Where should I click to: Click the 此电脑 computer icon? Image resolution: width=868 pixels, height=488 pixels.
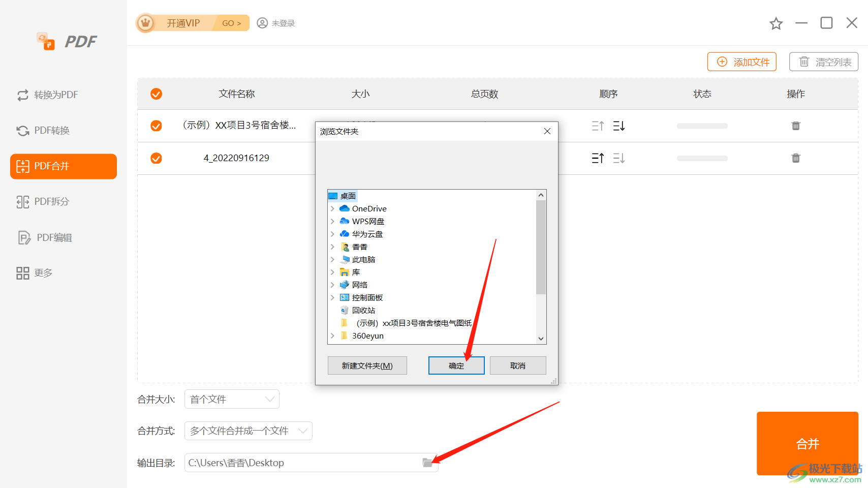(x=345, y=259)
